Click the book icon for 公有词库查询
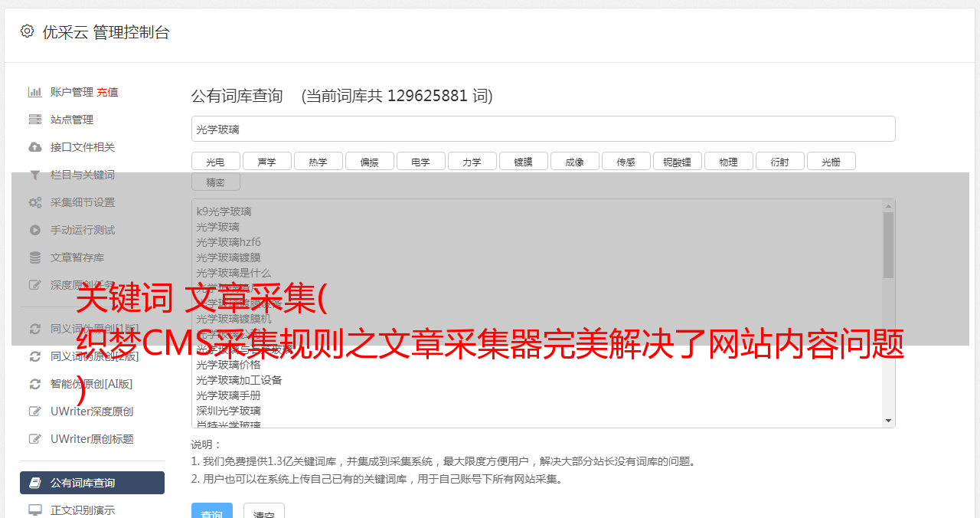 35,483
